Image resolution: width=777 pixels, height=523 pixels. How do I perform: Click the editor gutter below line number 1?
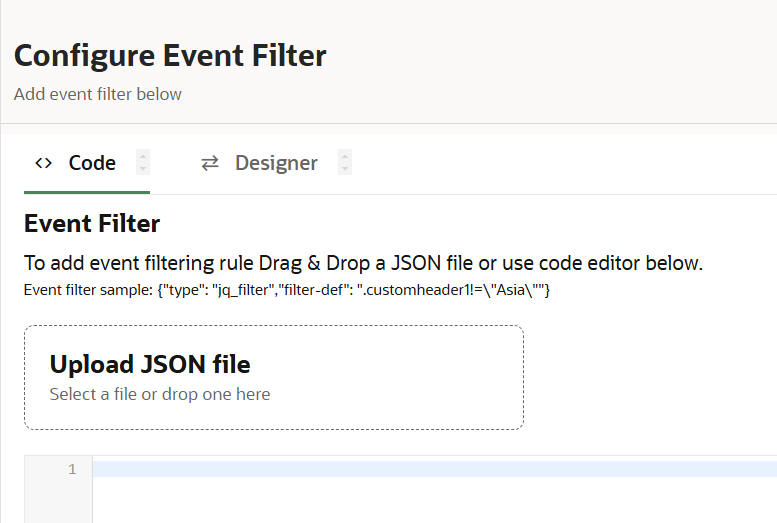(58, 502)
